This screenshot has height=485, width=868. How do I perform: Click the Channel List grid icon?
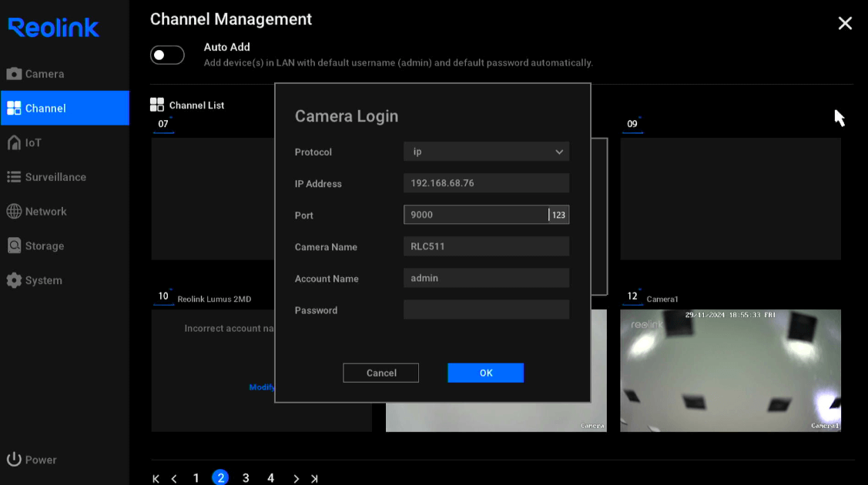pos(156,105)
